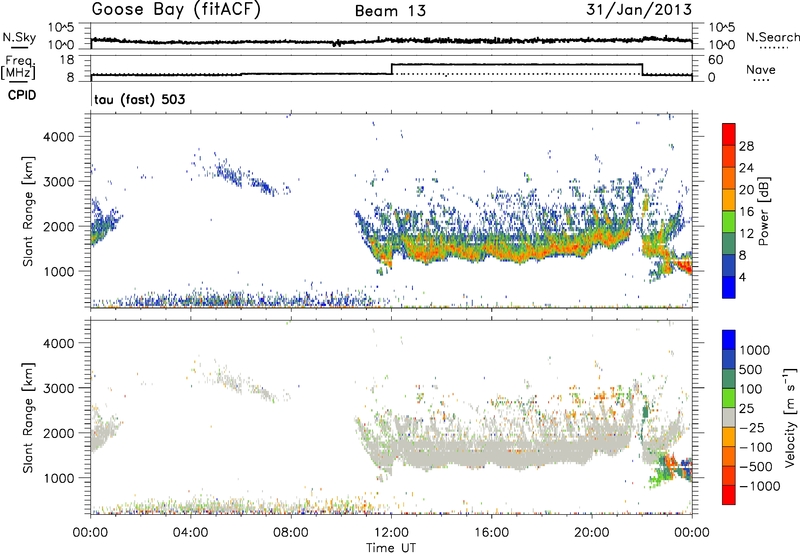
Task: Click the 'Freq. [MHz]' axis label
Action: click(18, 68)
